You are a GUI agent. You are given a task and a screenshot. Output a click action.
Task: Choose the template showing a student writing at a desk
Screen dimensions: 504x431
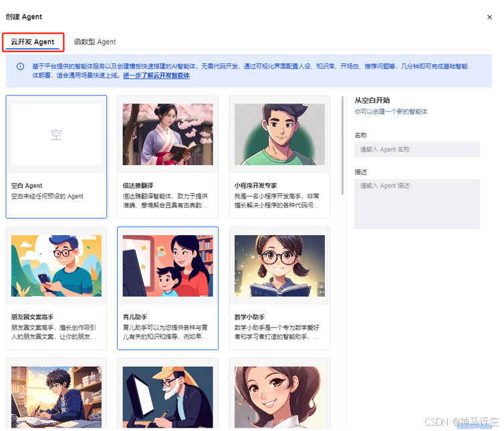click(x=56, y=397)
